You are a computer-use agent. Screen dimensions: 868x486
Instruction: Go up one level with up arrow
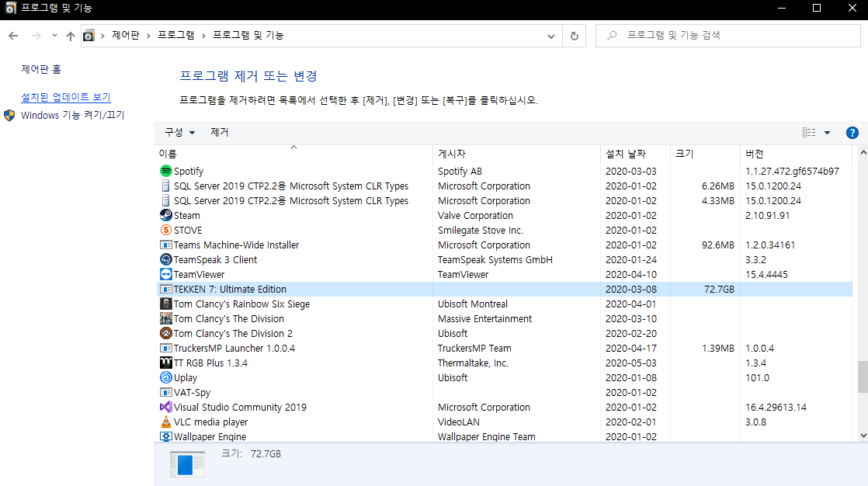(x=71, y=36)
